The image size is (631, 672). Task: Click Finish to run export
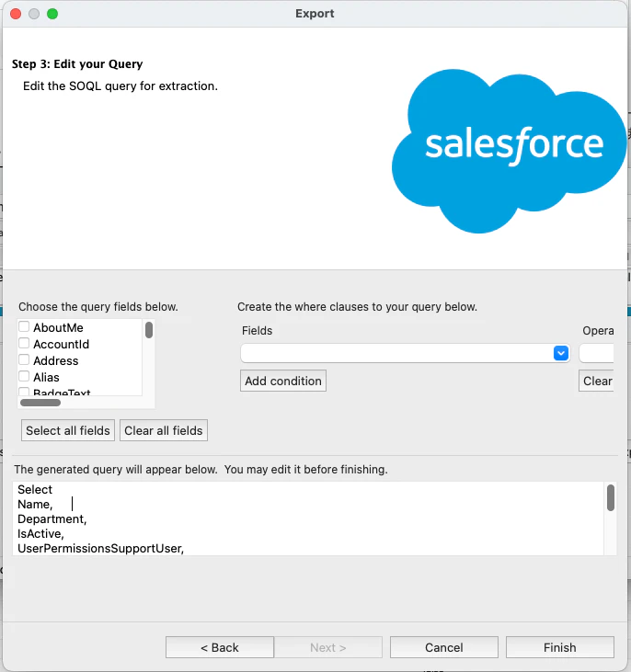[x=560, y=647]
